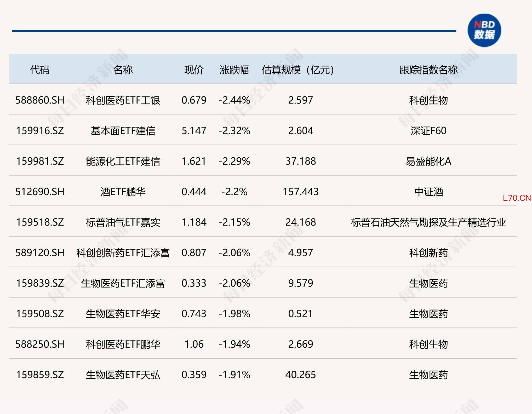This screenshot has height=414, width=532.
Task: Click the 跟踪指数名称 column header
Action: tap(428, 70)
